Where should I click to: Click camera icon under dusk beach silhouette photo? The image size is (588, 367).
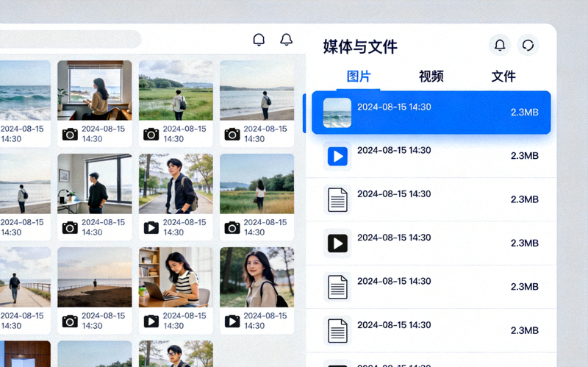point(70,321)
